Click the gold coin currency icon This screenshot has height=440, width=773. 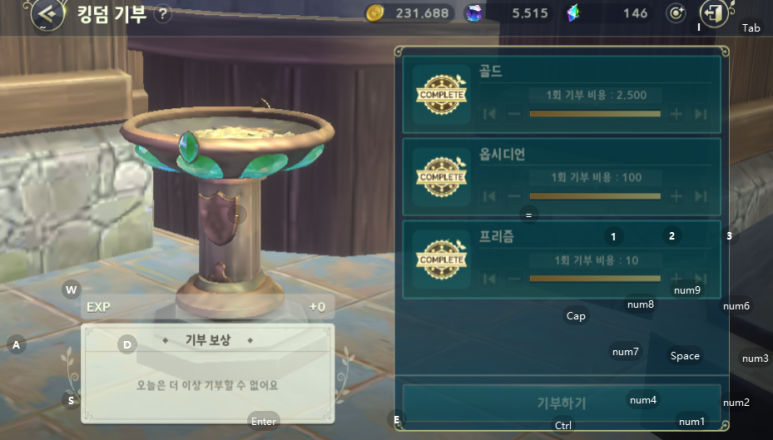(375, 13)
